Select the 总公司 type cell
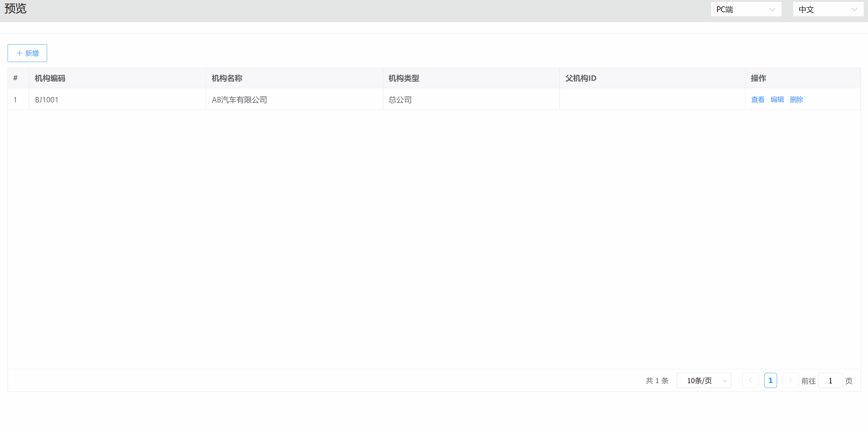 tap(400, 100)
